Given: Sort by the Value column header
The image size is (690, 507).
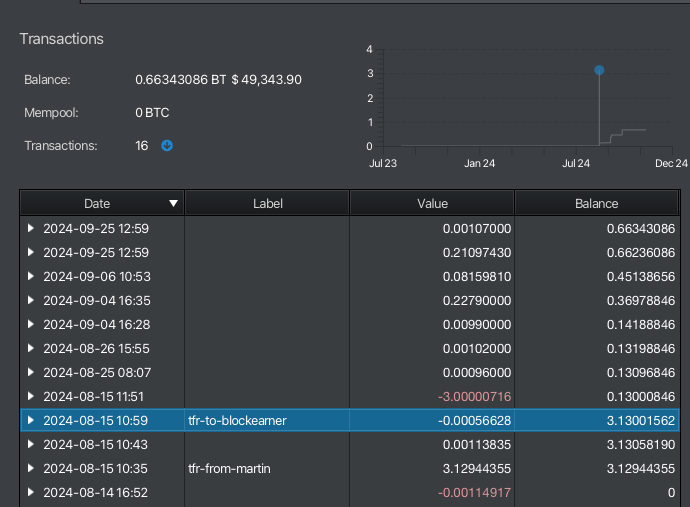Looking at the screenshot, I should 432,203.
